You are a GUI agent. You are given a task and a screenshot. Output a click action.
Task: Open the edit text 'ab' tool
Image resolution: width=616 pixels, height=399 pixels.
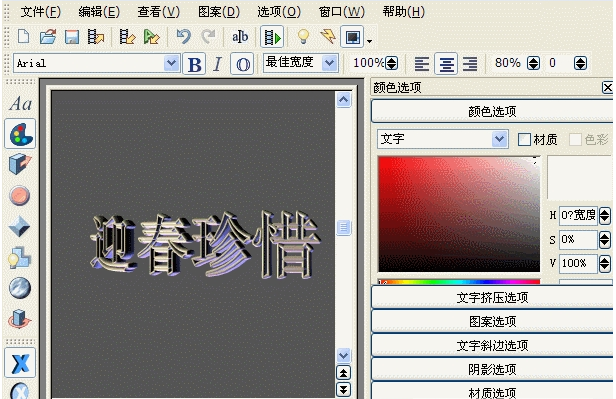[240, 37]
